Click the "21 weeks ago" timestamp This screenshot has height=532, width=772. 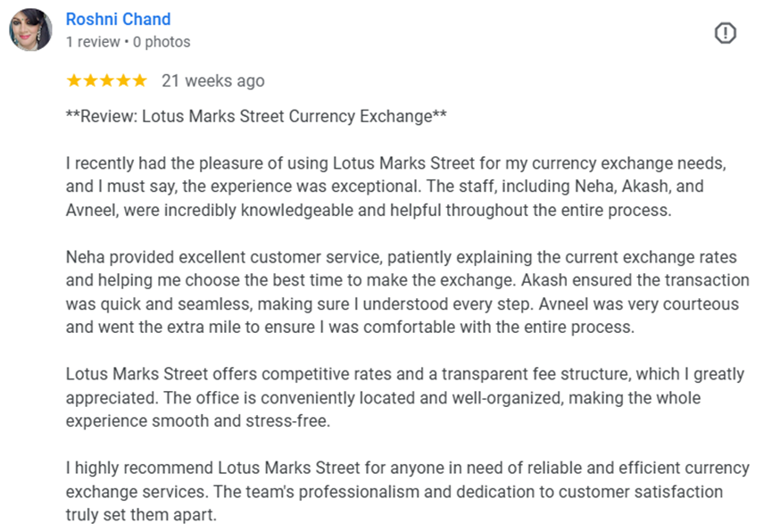coord(213,81)
